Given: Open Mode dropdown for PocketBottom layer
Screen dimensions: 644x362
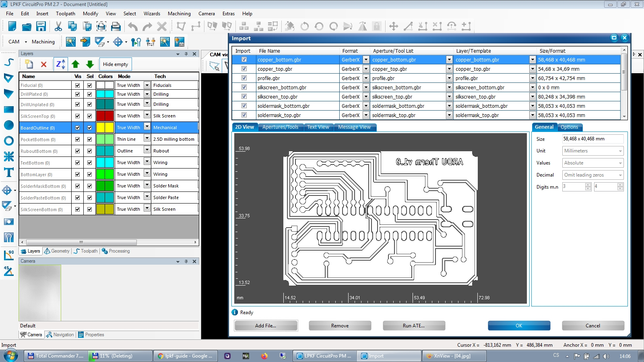Looking at the screenshot, I should pos(147,139).
